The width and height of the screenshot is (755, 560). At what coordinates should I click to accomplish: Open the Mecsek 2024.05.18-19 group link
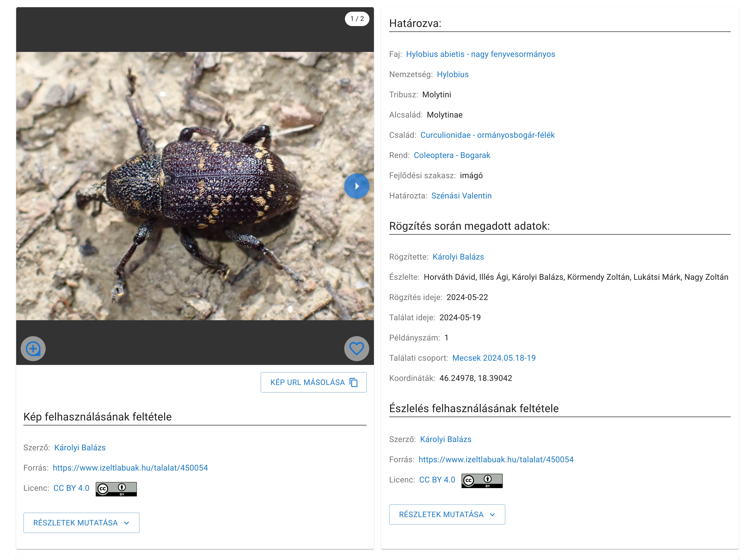click(x=493, y=358)
